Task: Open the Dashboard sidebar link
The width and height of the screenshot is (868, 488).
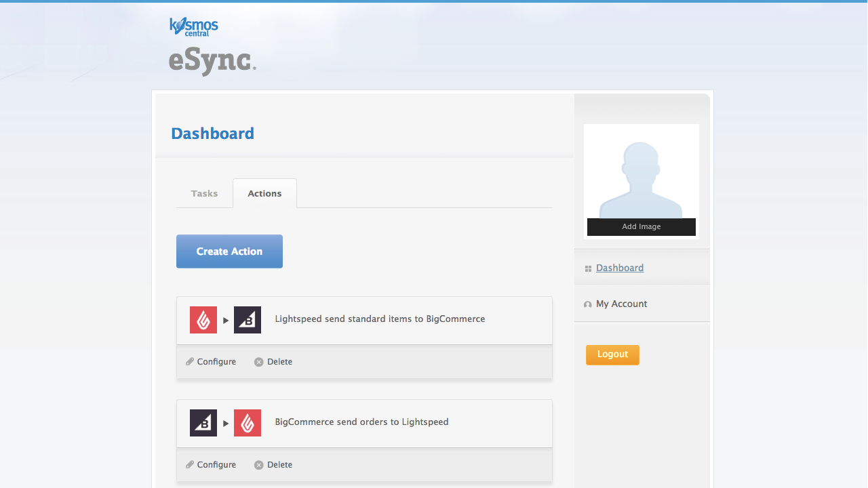Action: point(620,268)
